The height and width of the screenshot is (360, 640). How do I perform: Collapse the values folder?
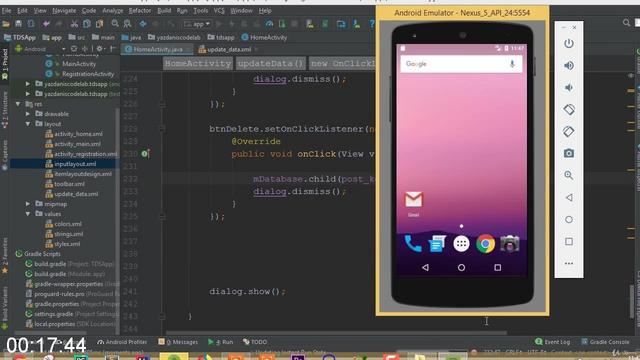28,214
